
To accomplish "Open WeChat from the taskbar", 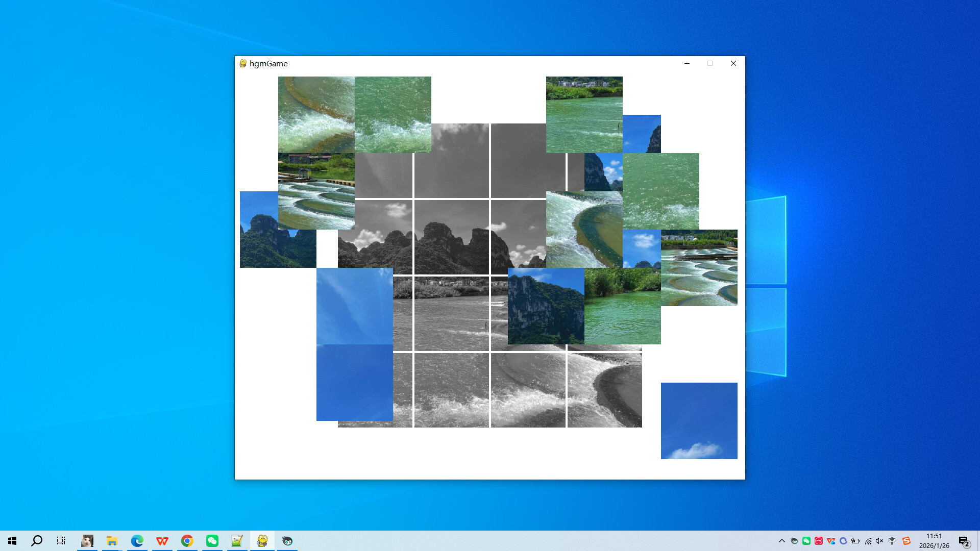I will pos(212,540).
